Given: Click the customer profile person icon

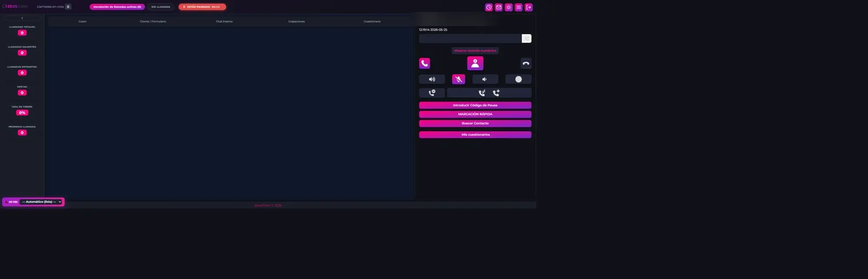Looking at the screenshot, I should click(475, 64).
